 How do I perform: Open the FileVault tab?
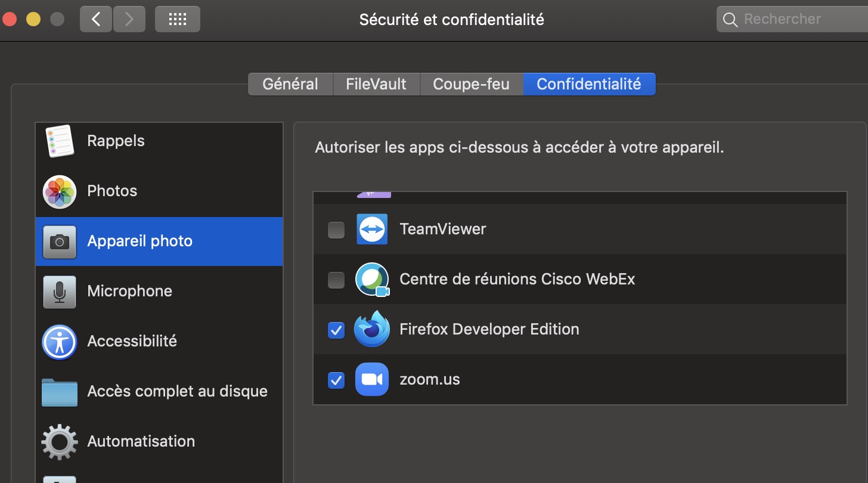(x=376, y=84)
